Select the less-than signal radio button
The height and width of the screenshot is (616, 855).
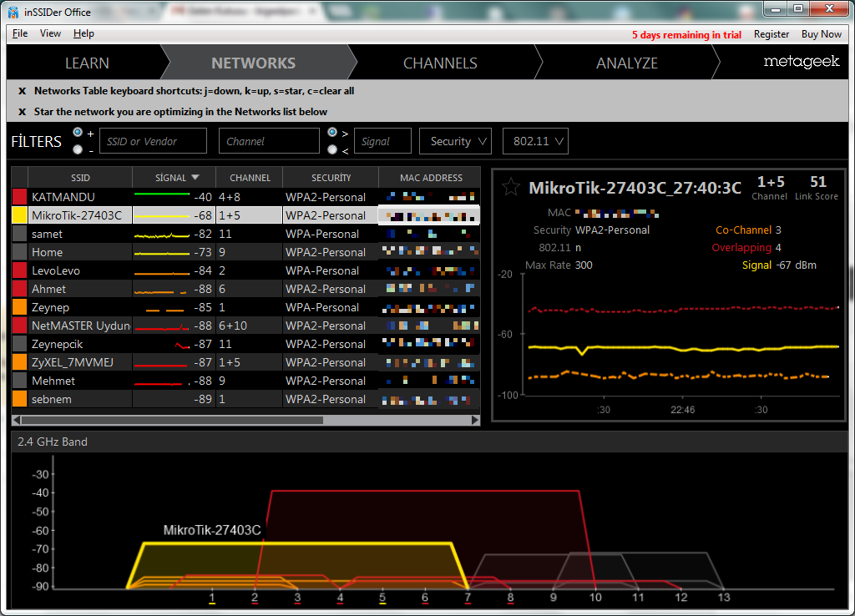(332, 149)
